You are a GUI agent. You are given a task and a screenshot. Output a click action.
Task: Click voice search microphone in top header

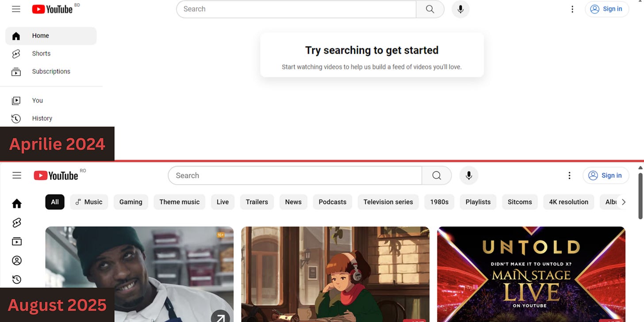pos(460,9)
